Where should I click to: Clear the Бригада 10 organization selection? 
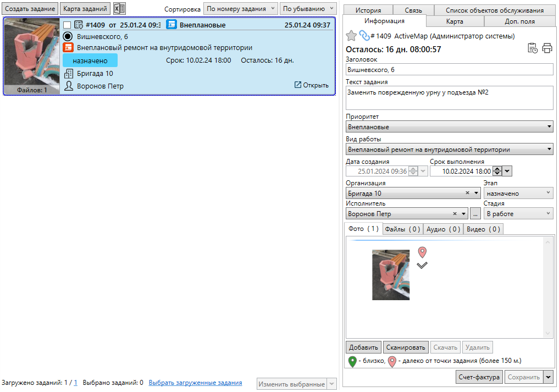pos(467,194)
